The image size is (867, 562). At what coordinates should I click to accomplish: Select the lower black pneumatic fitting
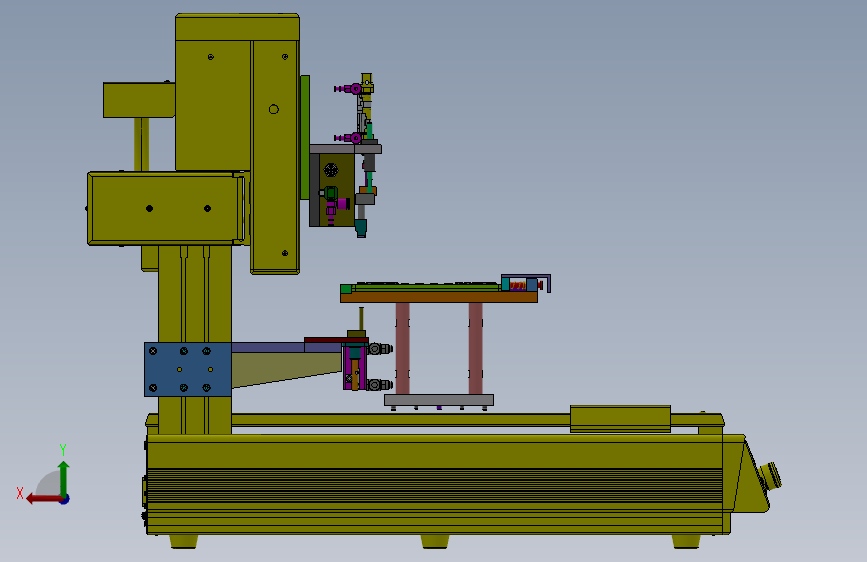(x=380, y=385)
